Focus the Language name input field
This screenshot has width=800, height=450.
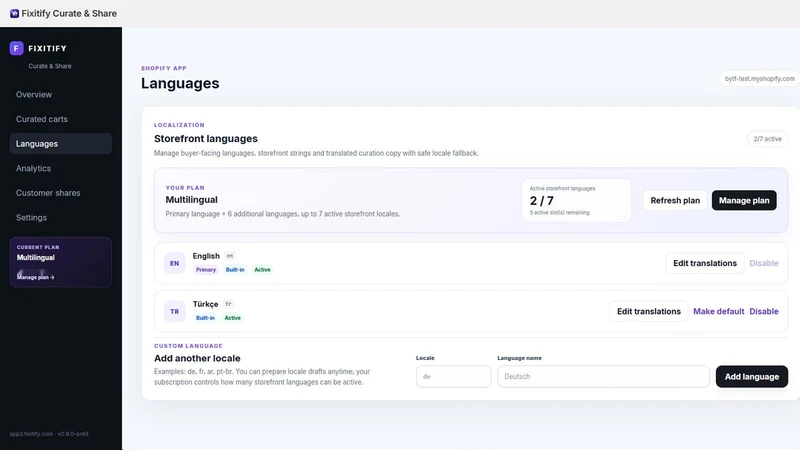603,377
